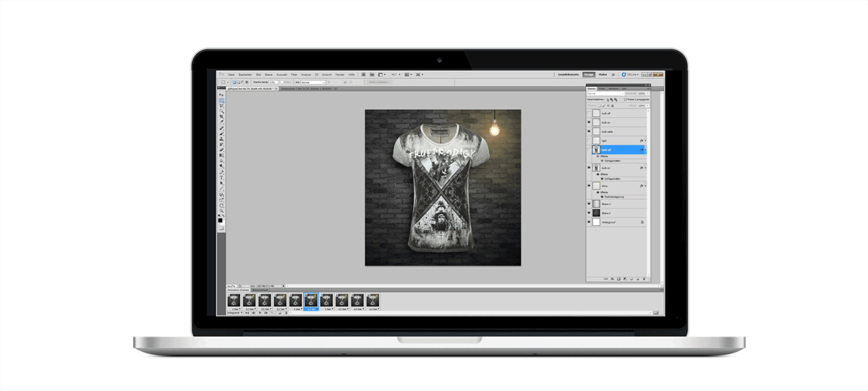Viewport: 868px width, 391px height.
Task: Delete the selected animation frame
Action: click(286, 313)
